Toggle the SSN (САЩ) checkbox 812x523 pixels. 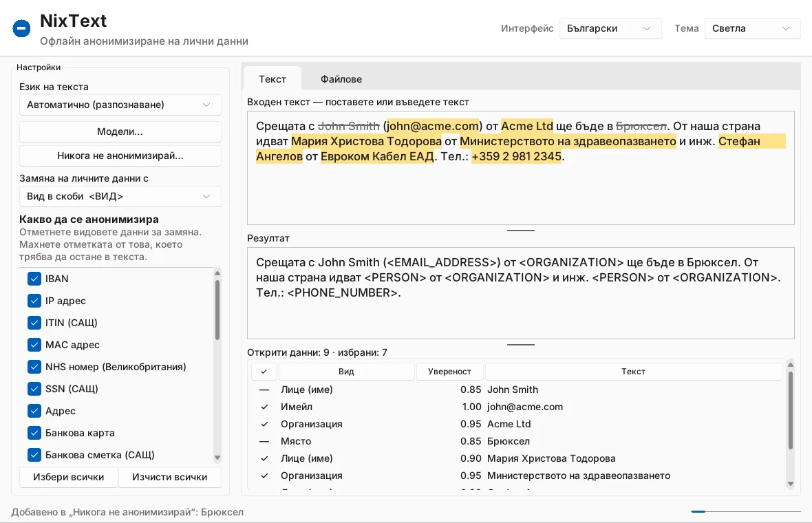click(34, 389)
